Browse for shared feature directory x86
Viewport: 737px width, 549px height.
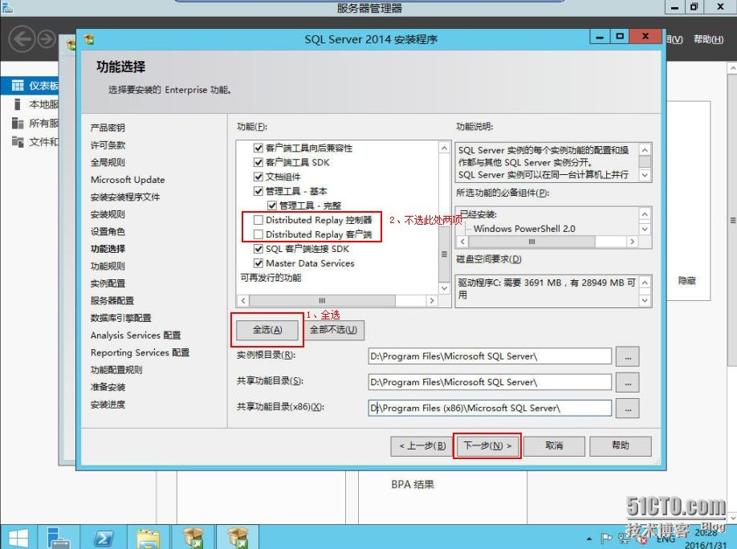click(x=627, y=408)
